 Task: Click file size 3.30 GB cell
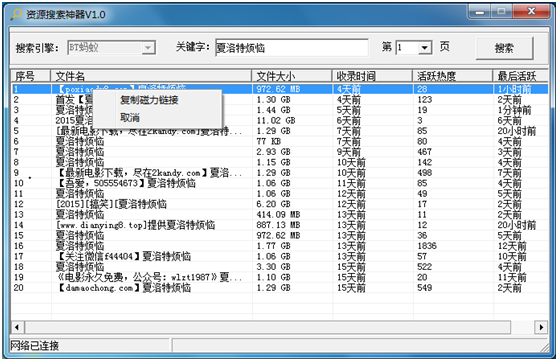273,267
